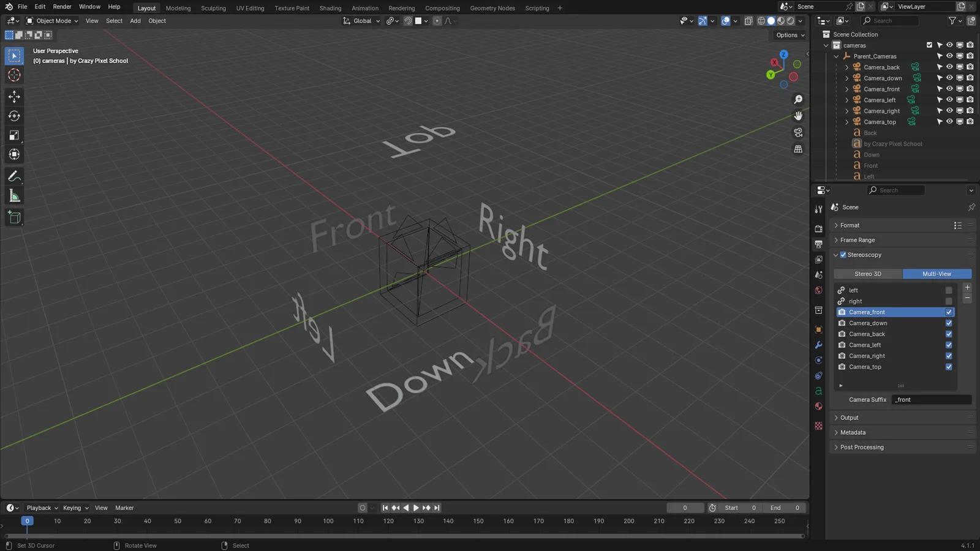Screen dimensions: 980x551
Task: Activate the Rotate tool
Action: click(x=14, y=116)
